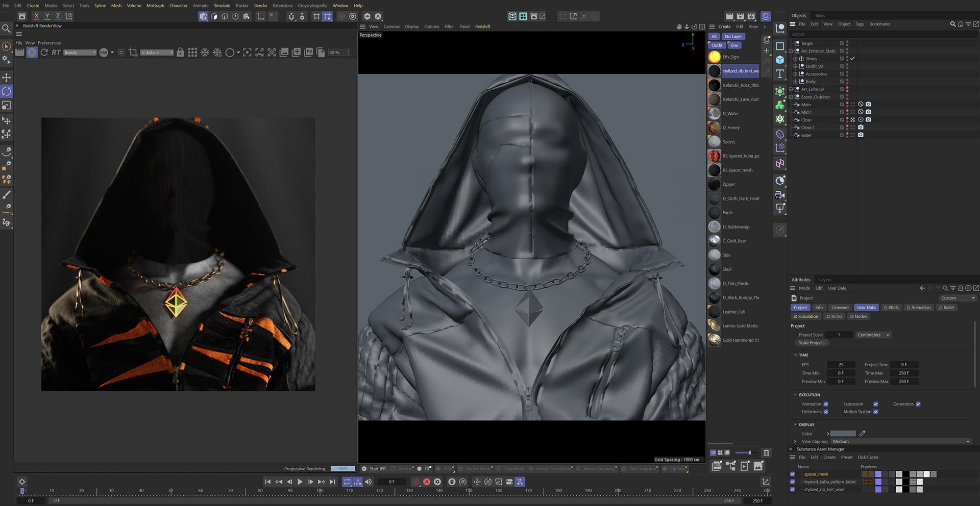
Task: Toggle Animation execution checkbox
Action: click(x=826, y=404)
